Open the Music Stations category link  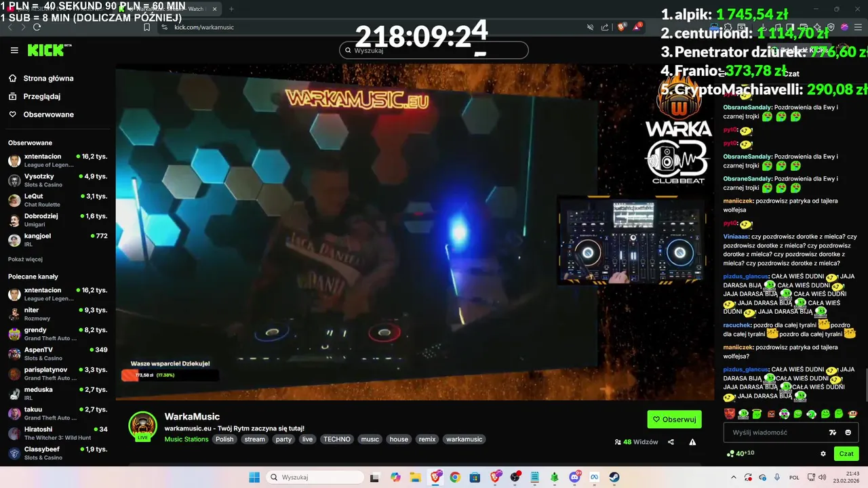(186, 439)
